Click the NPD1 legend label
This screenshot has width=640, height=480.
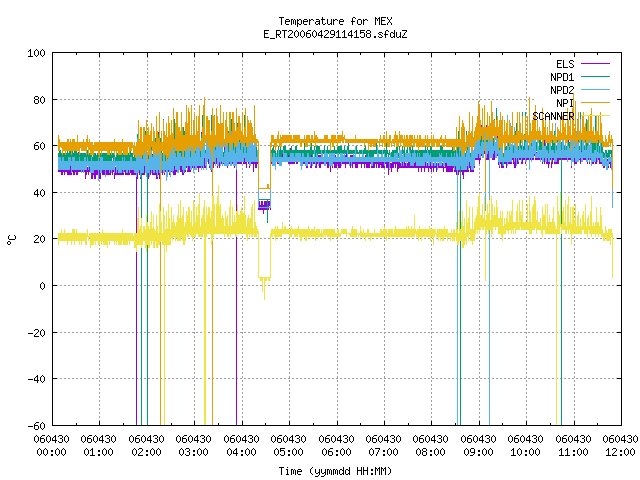click(562, 77)
